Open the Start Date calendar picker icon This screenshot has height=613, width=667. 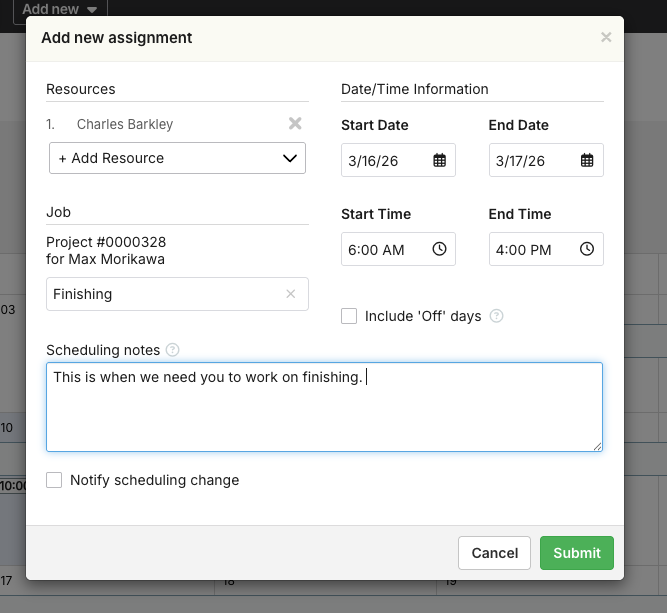(439, 161)
